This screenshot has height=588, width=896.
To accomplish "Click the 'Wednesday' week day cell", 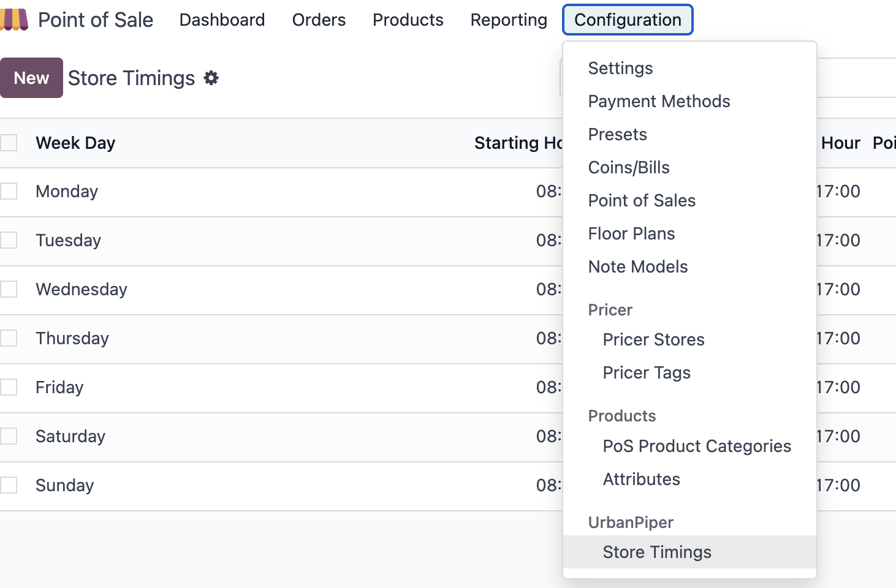I will 82,289.
